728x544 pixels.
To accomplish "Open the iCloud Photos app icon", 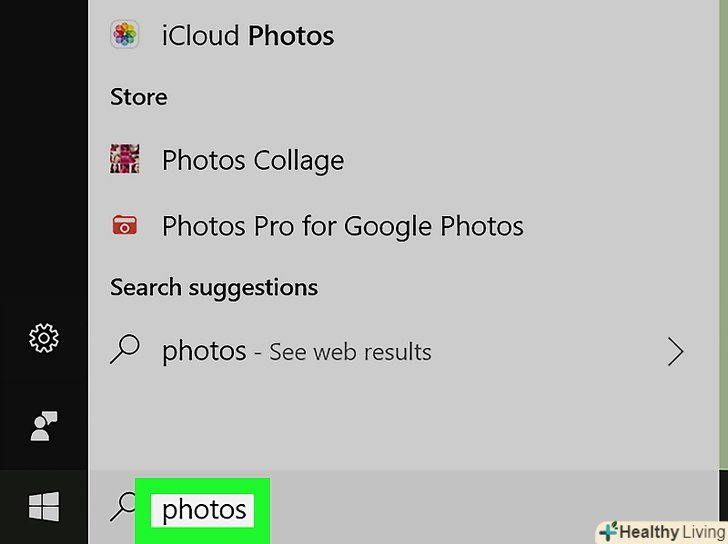I will [125, 35].
